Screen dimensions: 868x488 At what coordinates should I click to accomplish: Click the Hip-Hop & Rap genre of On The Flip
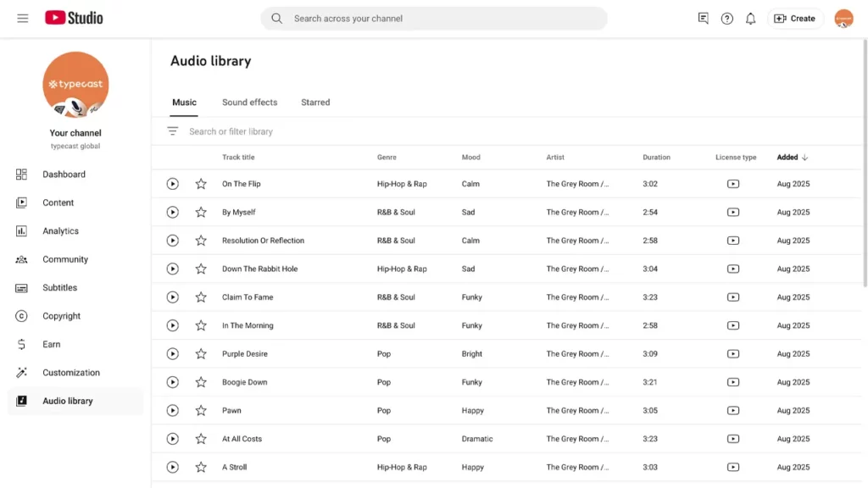[x=402, y=184]
